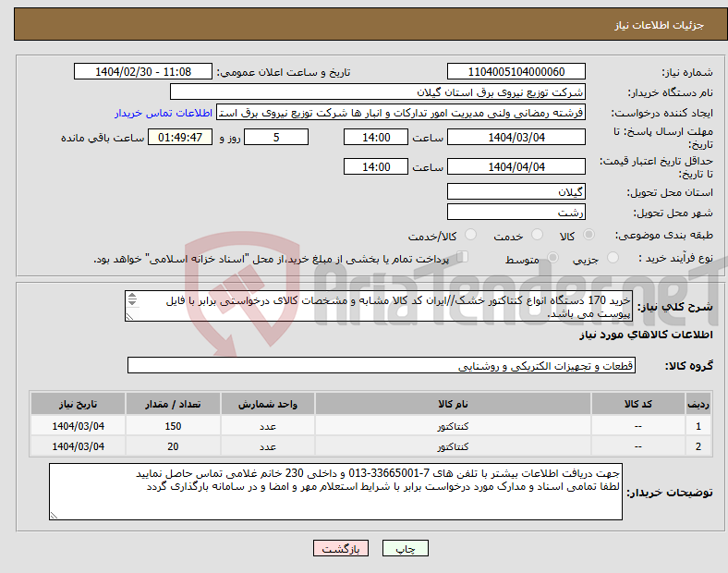The width and height of the screenshot is (728, 573).
Task: Click the ردیف column header
Action: click(698, 404)
